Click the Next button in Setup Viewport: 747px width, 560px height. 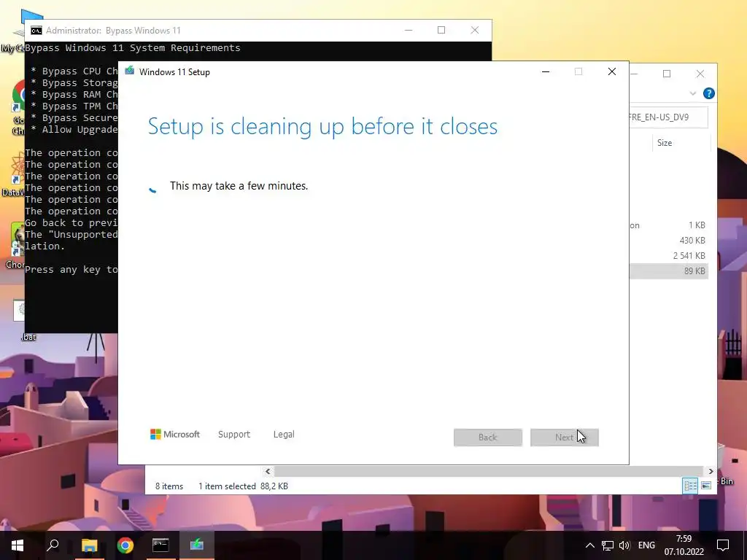coord(565,437)
